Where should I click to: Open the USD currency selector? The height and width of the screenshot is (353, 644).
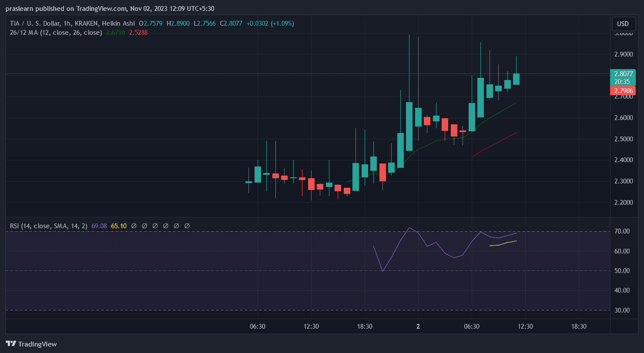coord(623,23)
